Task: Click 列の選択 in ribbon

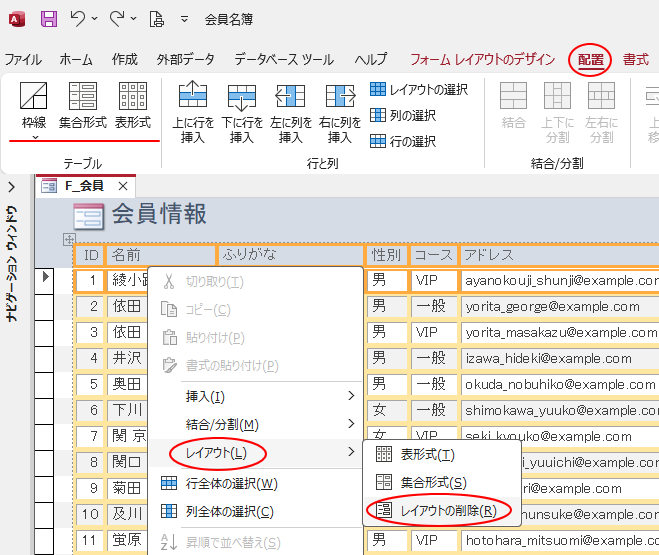Action: point(403,115)
